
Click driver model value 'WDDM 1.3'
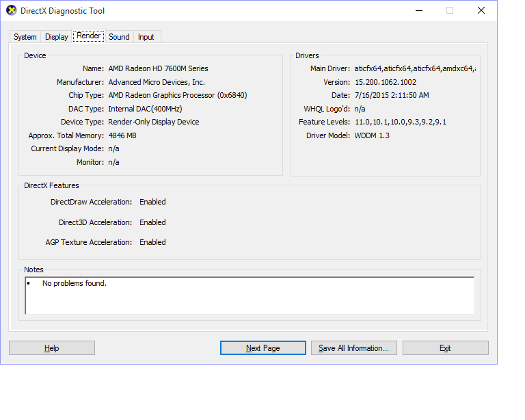pos(372,135)
